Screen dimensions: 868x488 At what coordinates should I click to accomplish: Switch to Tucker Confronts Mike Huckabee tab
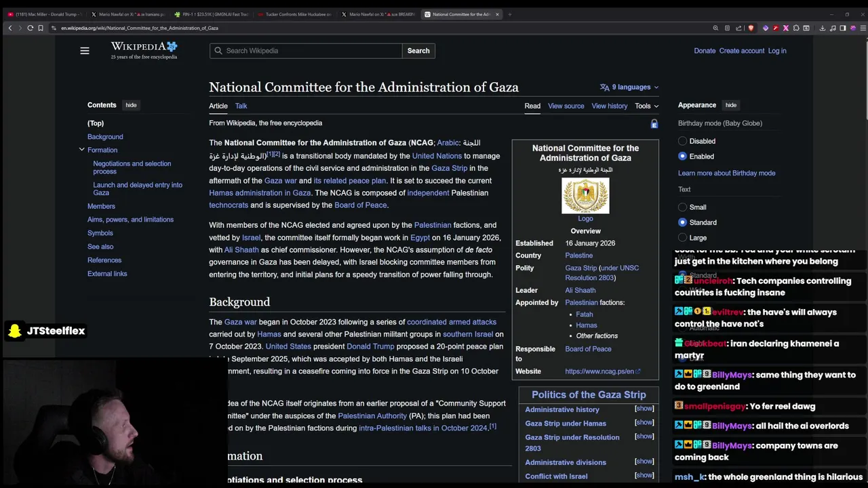click(295, 14)
